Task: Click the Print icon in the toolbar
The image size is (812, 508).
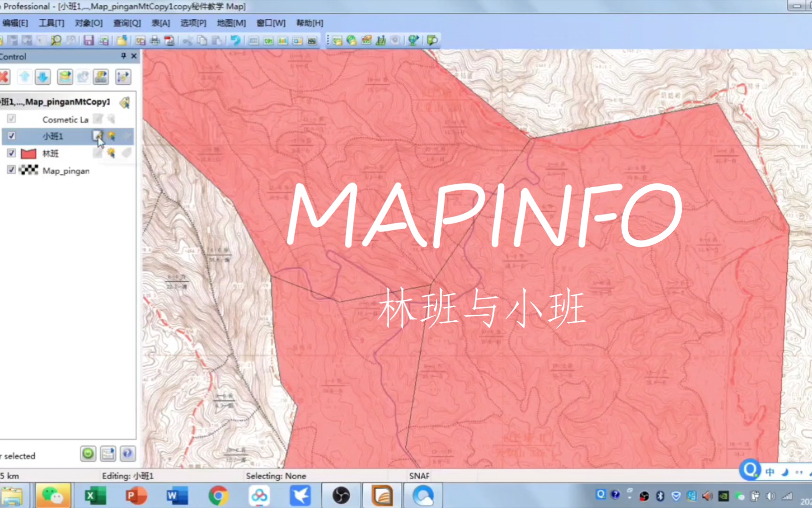Action: (155, 41)
